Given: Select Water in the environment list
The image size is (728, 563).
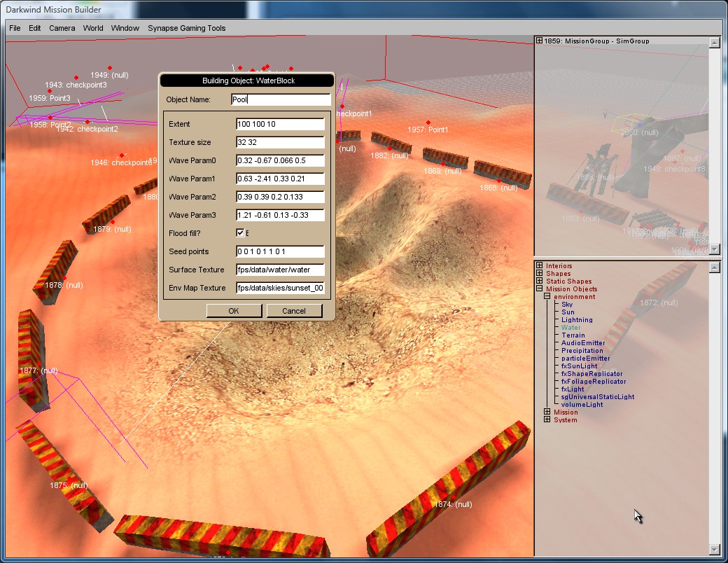Looking at the screenshot, I should (x=570, y=328).
